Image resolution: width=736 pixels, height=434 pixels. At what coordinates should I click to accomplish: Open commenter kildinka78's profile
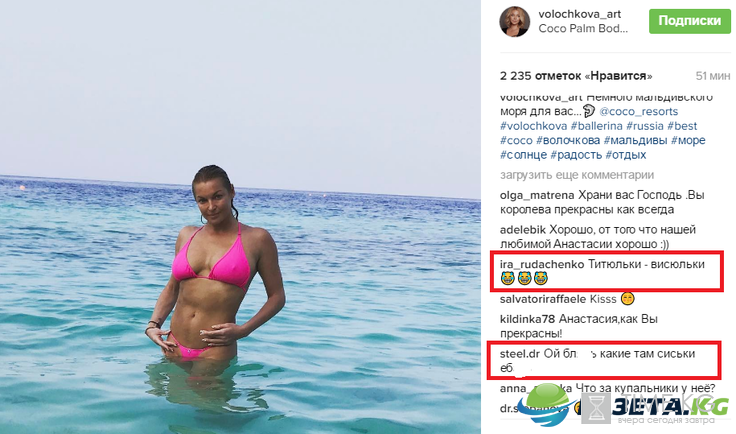click(528, 320)
